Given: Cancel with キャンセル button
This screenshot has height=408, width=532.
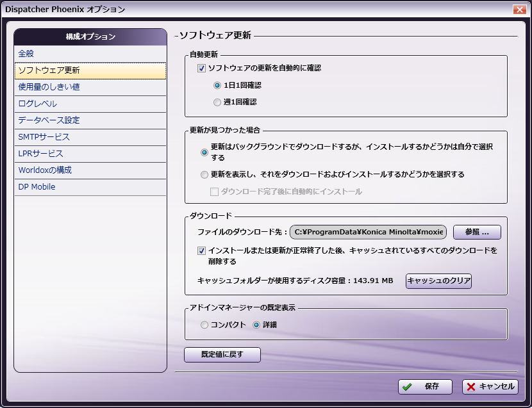Looking at the screenshot, I should 490,387.
